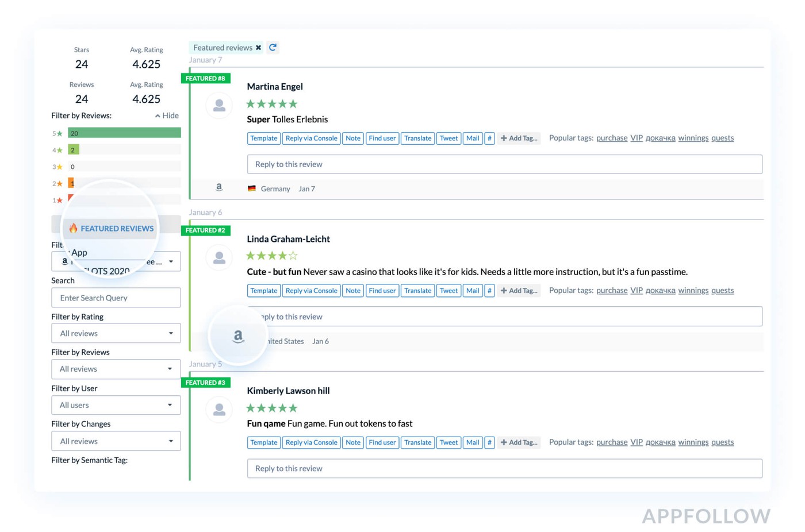Screen dimensions: 805x532
Task: Select the Featured Reviews tab
Action: click(112, 229)
